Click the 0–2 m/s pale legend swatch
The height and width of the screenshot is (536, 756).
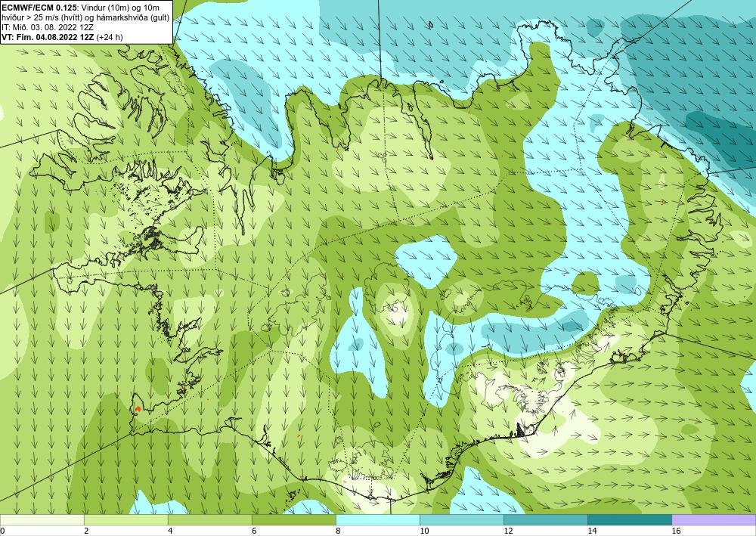click(x=42, y=519)
